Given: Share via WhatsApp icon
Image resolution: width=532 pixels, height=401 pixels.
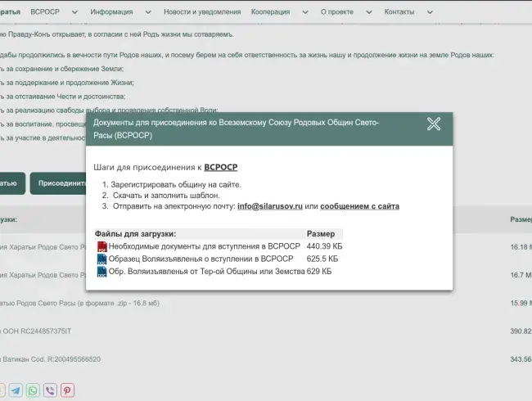Looking at the screenshot, I should coord(33,390).
